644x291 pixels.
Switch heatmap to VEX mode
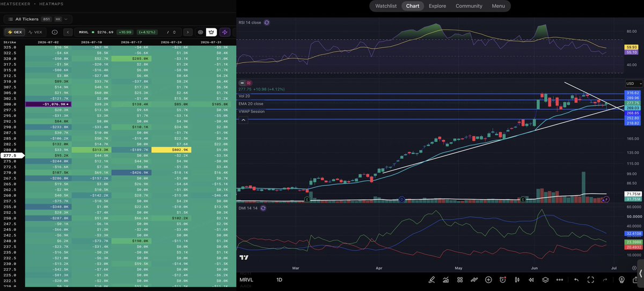[35, 32]
